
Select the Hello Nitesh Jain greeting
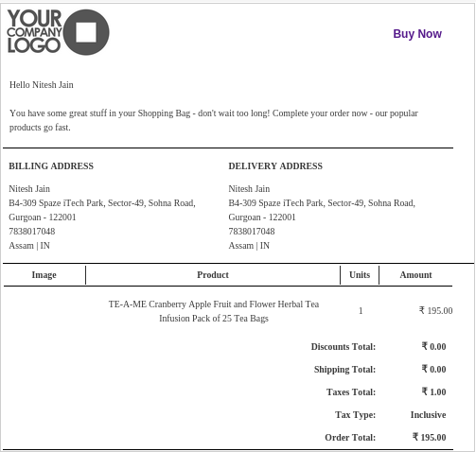point(42,85)
